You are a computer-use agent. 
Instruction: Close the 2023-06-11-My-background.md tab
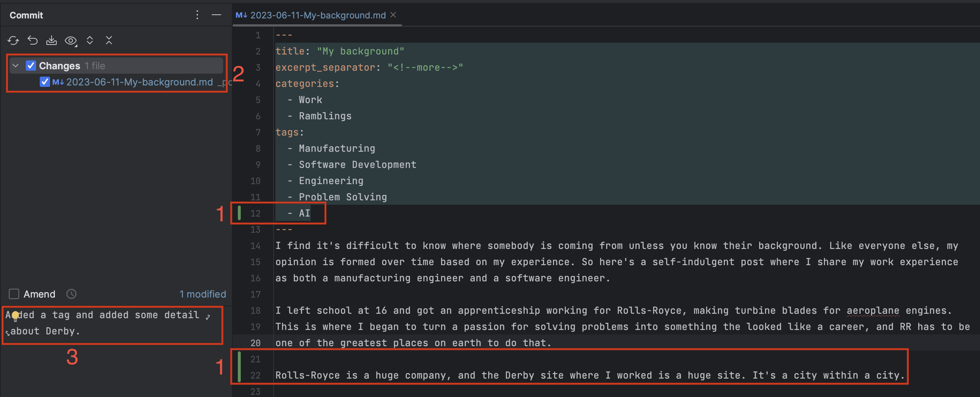394,15
